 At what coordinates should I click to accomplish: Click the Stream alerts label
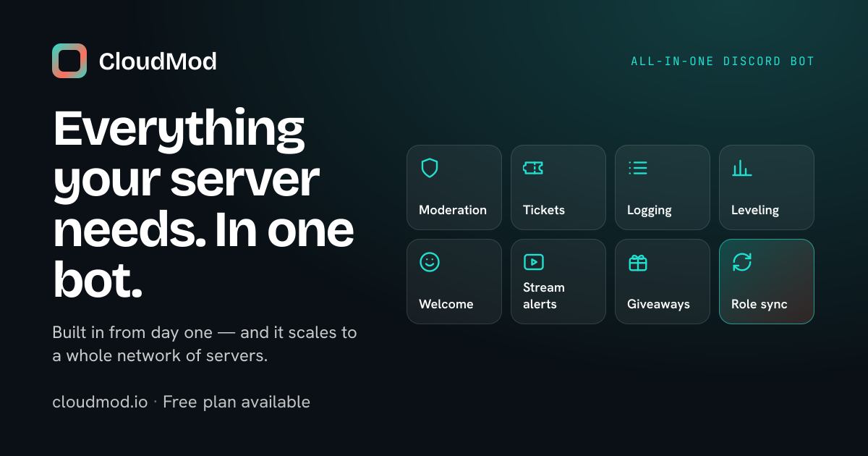[544, 295]
